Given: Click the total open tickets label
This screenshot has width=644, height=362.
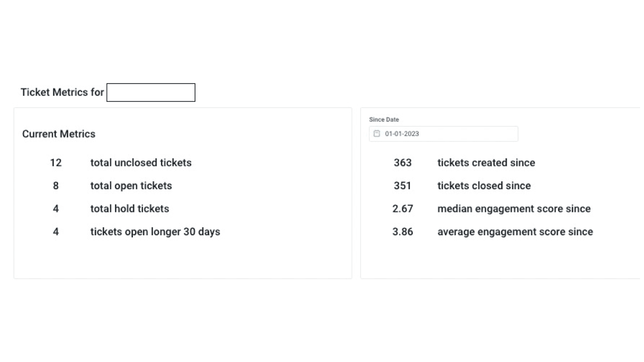Looking at the screenshot, I should coord(131,185).
